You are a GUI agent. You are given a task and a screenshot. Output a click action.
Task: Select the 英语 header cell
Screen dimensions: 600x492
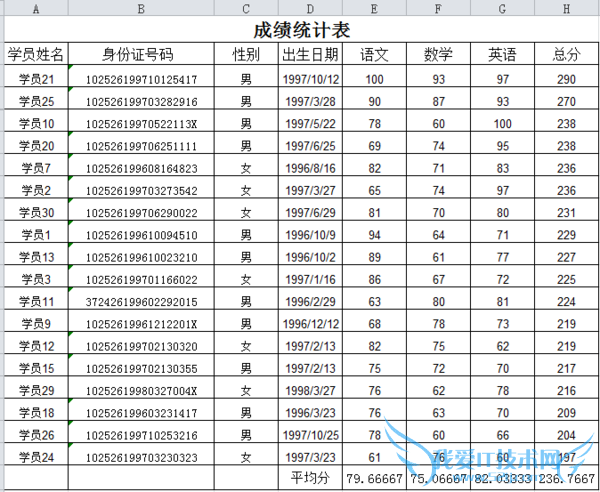[502, 54]
